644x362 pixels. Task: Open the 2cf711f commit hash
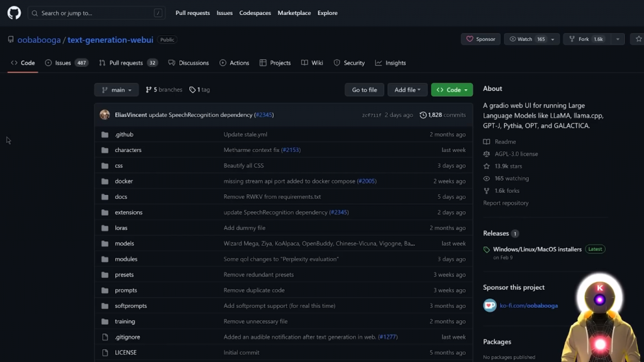[x=371, y=116]
